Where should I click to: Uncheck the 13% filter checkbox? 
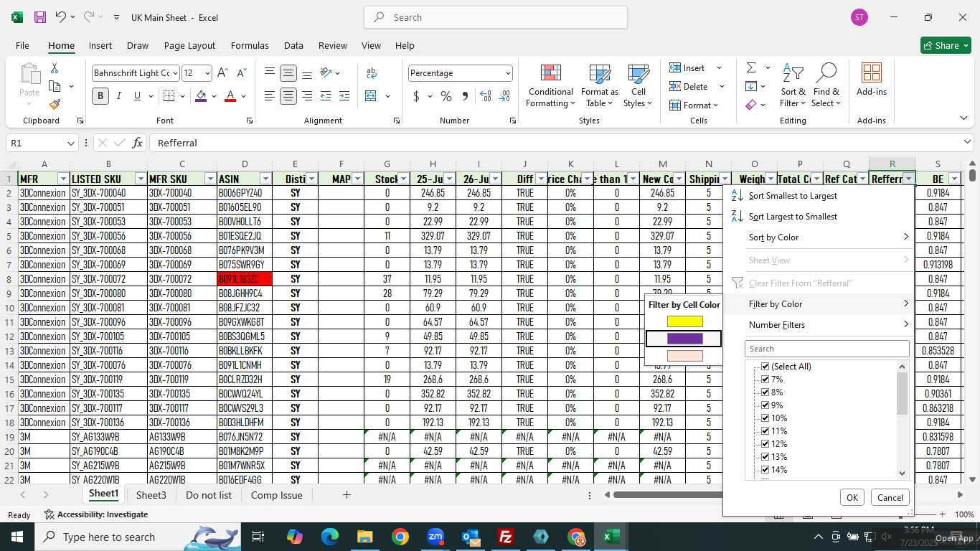[765, 457]
